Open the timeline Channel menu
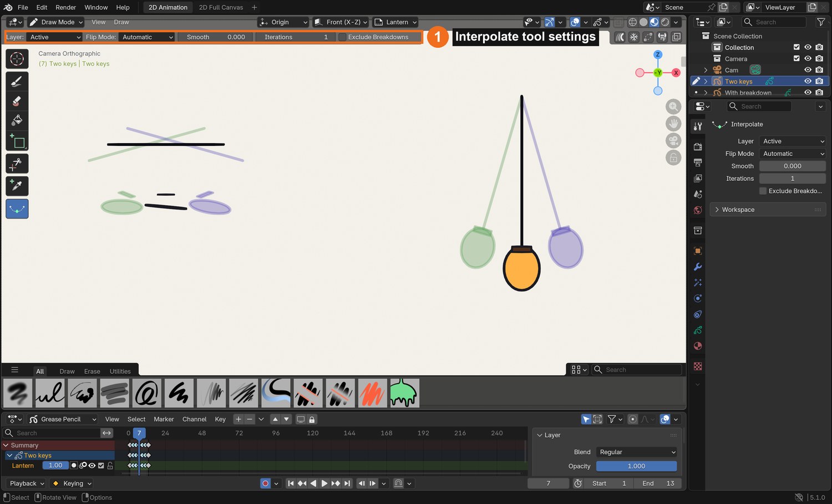The image size is (832, 504). coord(194,419)
